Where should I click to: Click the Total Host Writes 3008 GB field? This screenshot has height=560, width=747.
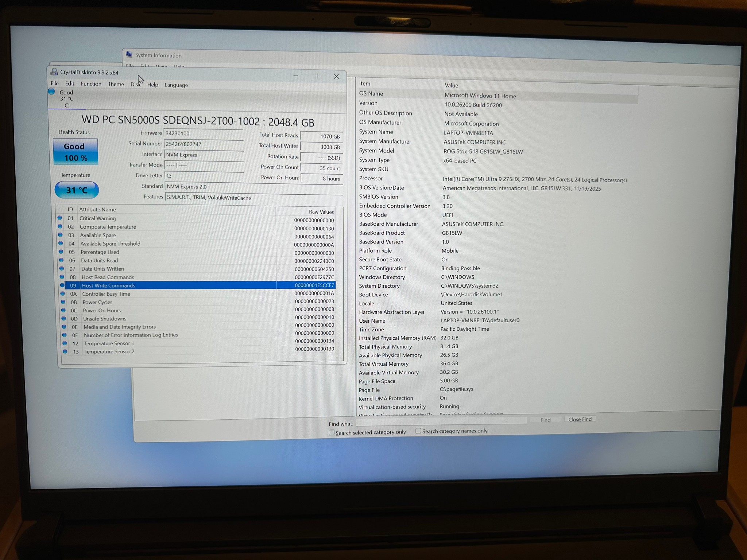[x=321, y=147]
